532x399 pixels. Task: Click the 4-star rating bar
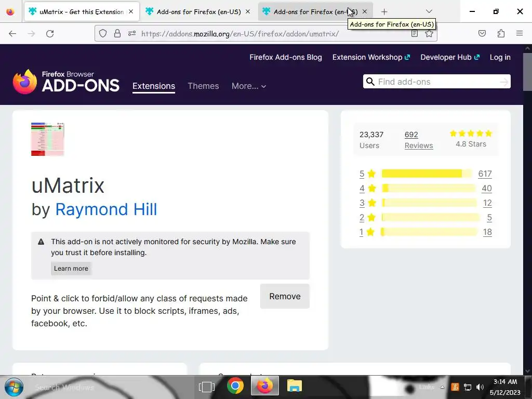click(429, 188)
